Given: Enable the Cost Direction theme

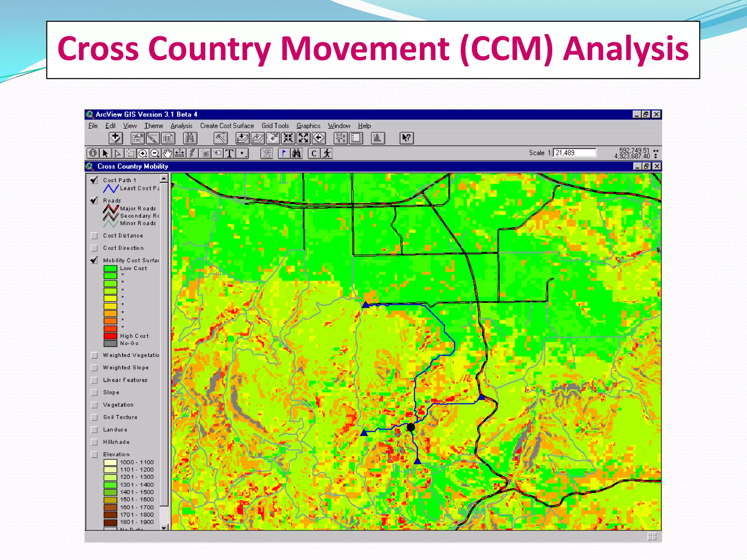Looking at the screenshot, I should [x=94, y=248].
